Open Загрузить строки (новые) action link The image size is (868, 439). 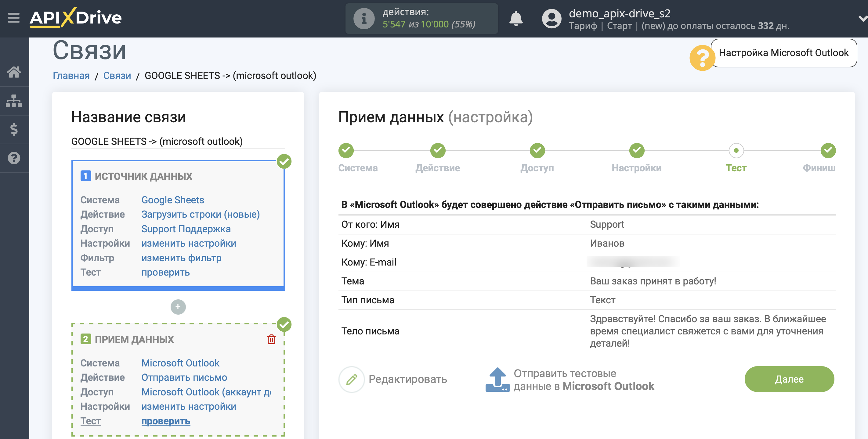[201, 214]
